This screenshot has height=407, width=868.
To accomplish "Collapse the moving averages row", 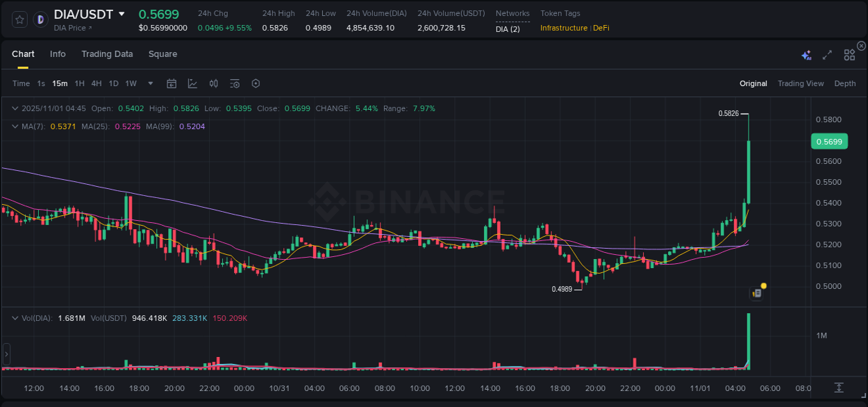I will (x=15, y=126).
